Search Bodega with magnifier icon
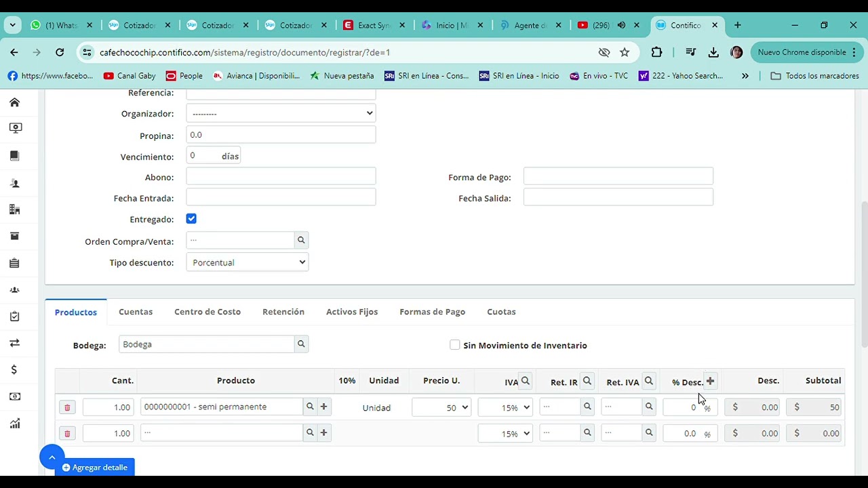The height and width of the screenshot is (488, 868). (x=301, y=344)
